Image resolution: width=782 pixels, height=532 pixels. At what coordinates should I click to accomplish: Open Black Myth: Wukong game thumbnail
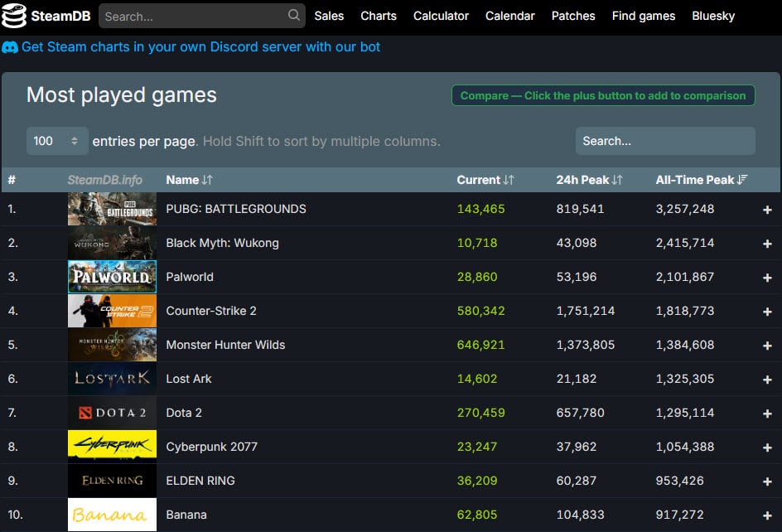click(112, 243)
